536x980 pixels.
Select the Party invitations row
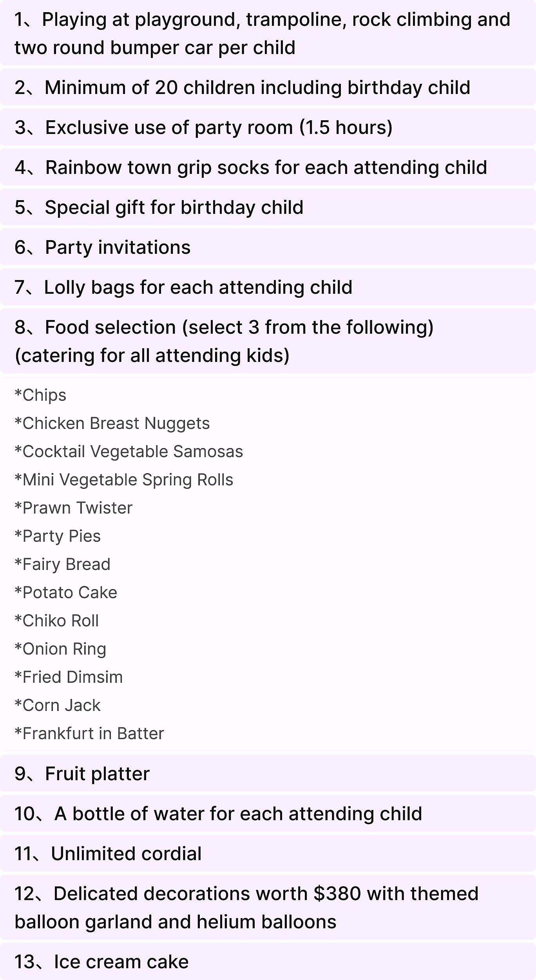268,247
